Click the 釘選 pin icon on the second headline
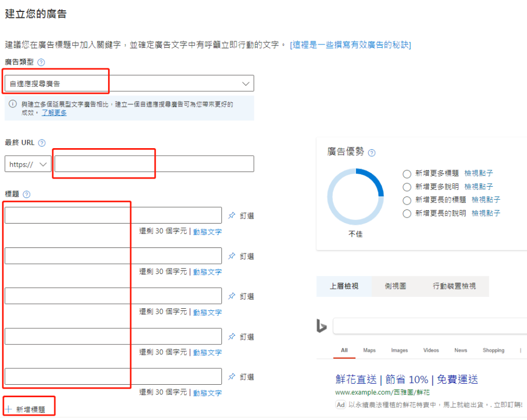The image size is (527, 420). click(x=232, y=256)
